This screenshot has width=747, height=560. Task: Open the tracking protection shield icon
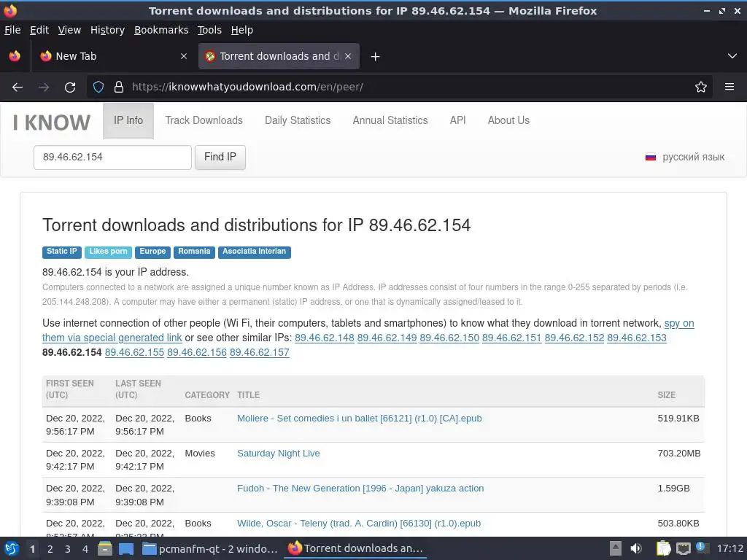[x=98, y=87]
